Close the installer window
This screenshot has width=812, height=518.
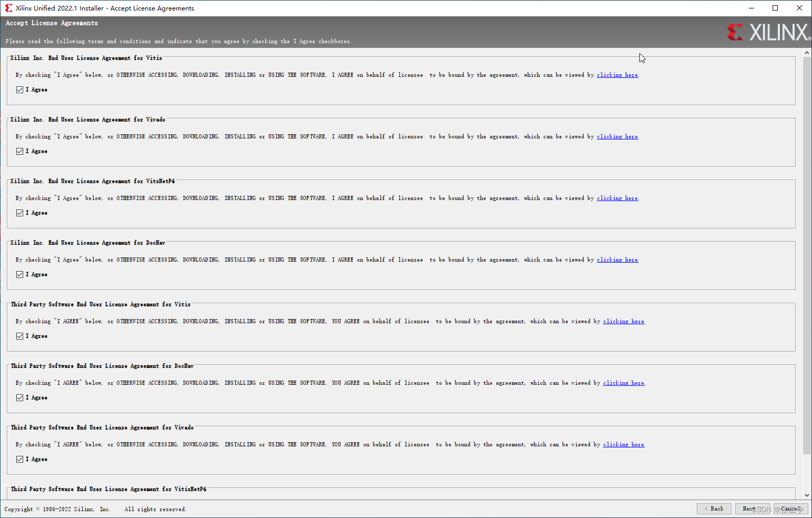click(x=799, y=8)
